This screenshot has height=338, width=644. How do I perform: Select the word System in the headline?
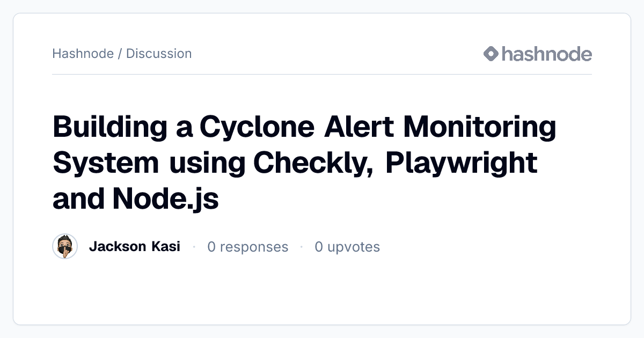pyautogui.click(x=106, y=163)
